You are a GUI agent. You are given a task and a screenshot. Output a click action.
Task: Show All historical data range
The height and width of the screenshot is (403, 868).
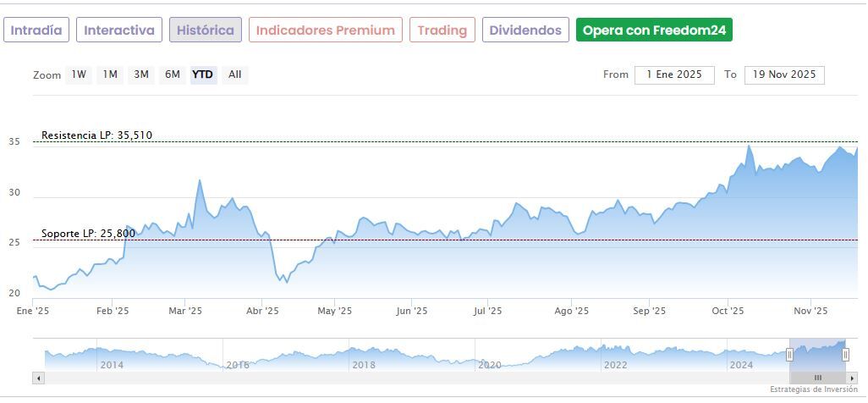[235, 75]
